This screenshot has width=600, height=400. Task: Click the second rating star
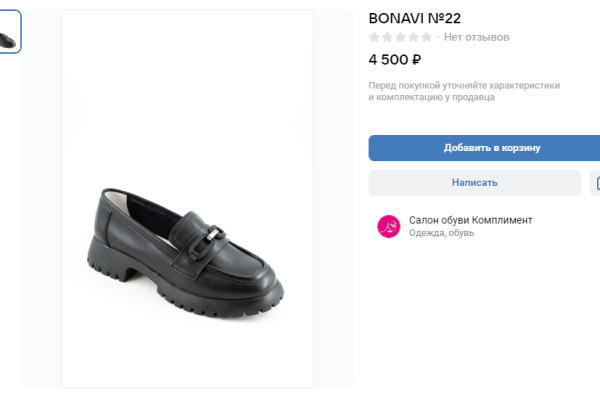click(x=388, y=37)
